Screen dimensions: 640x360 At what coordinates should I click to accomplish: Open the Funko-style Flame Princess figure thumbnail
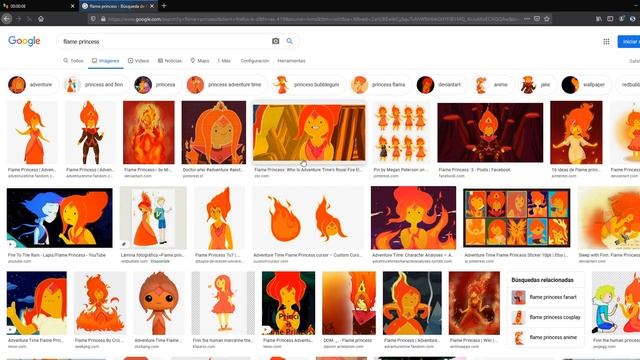[159, 303]
